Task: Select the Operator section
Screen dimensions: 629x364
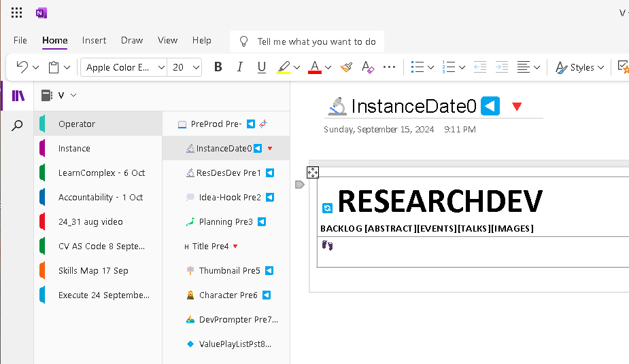Action: point(99,124)
